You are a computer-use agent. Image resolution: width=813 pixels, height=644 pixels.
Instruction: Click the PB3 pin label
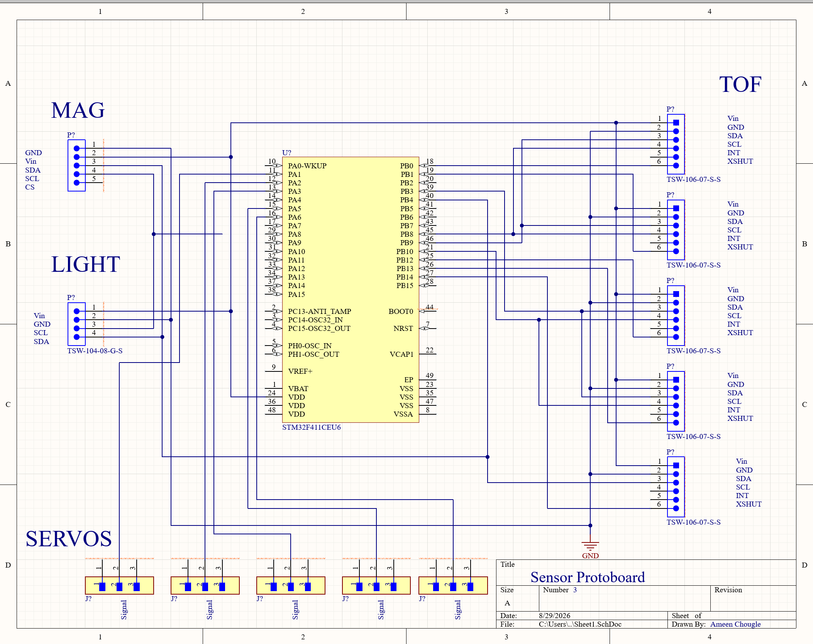pyautogui.click(x=406, y=192)
